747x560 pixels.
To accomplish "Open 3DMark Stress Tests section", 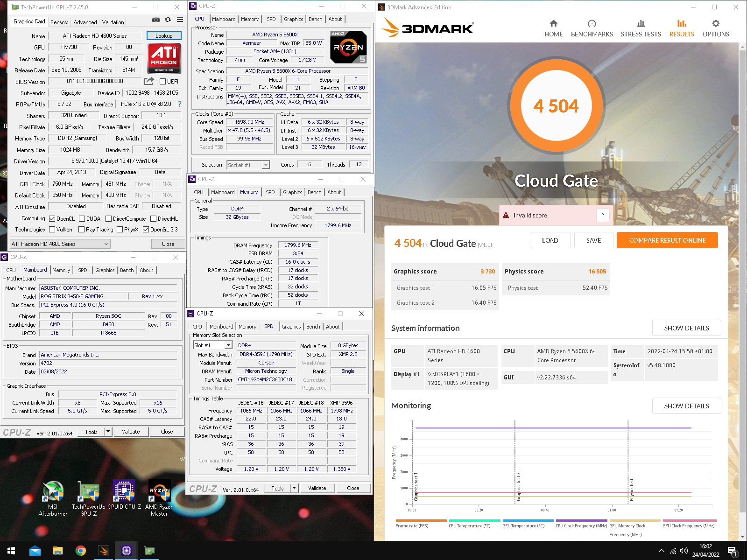I will (641, 28).
